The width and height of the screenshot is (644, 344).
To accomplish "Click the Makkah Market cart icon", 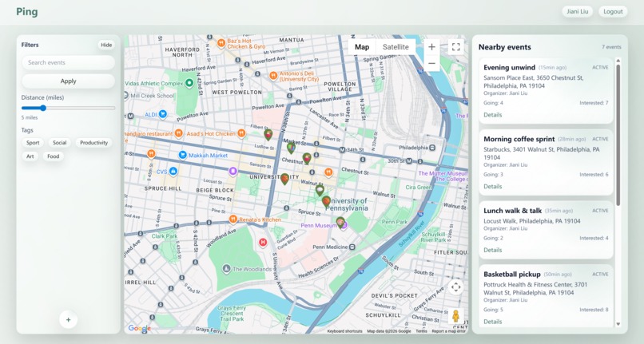I will (183, 155).
